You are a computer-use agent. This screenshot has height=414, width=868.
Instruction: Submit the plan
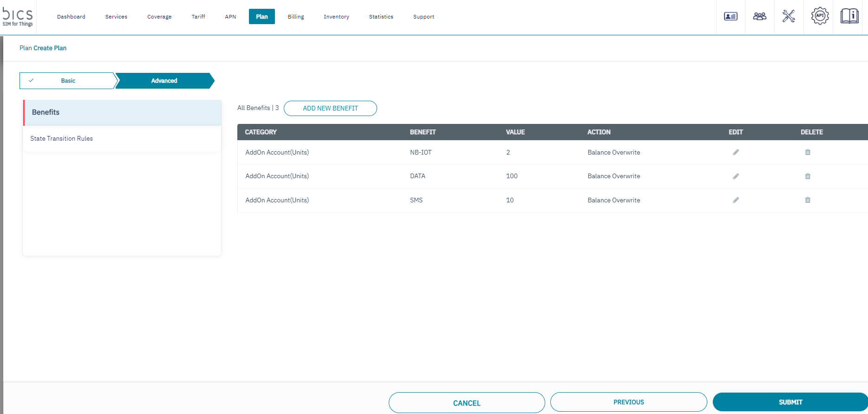point(790,402)
